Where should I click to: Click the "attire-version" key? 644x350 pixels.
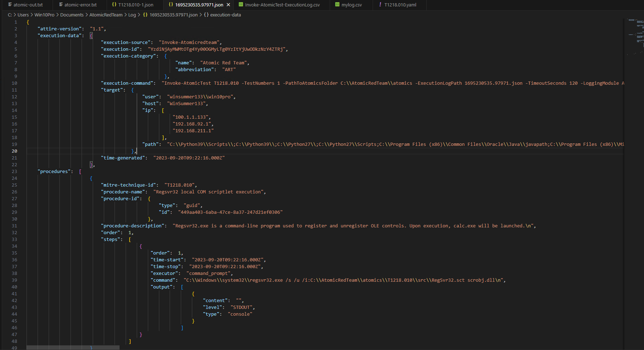60,29
